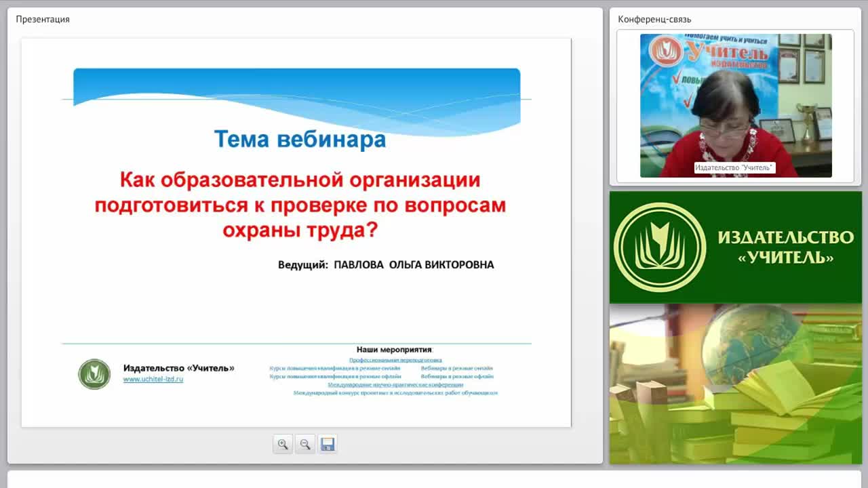The height and width of the screenshot is (488, 868).
Task: Zoom in on the presentation slide
Action: tap(283, 445)
